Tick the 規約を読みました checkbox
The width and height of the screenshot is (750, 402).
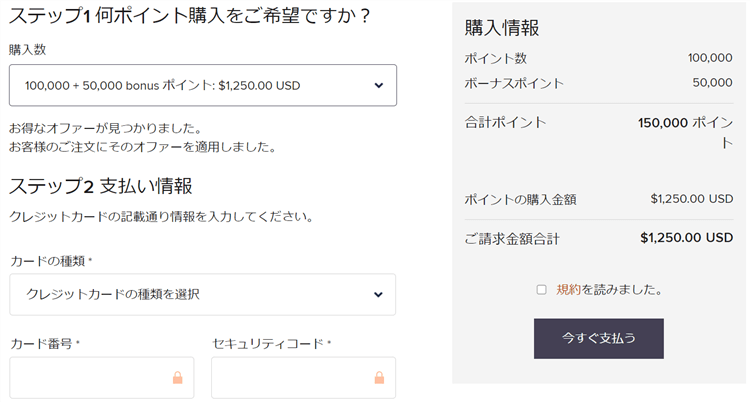tap(541, 290)
